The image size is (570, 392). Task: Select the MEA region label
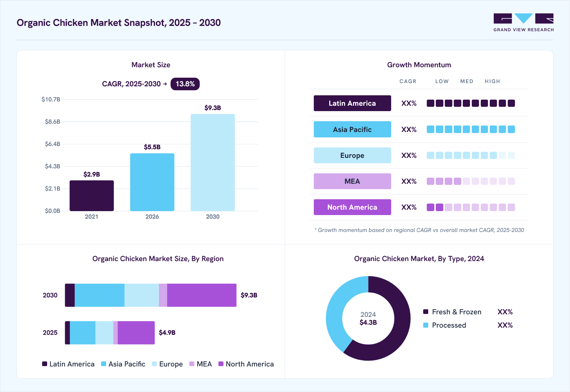pos(352,181)
